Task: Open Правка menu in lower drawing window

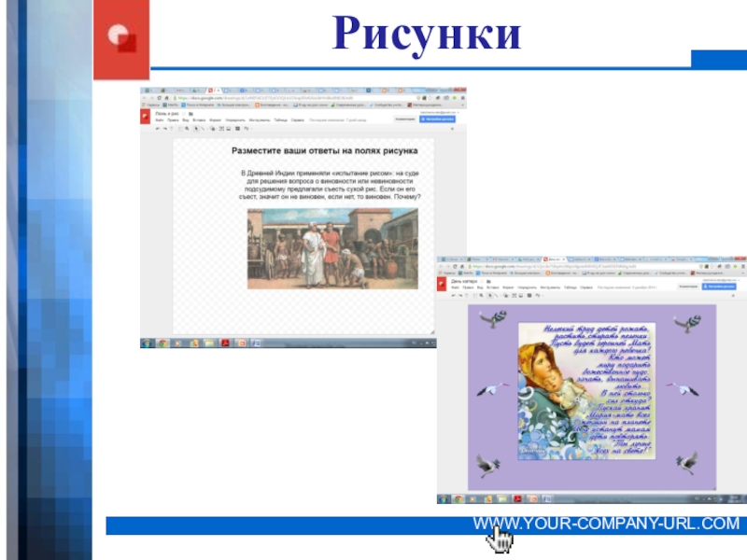Action: coord(468,287)
